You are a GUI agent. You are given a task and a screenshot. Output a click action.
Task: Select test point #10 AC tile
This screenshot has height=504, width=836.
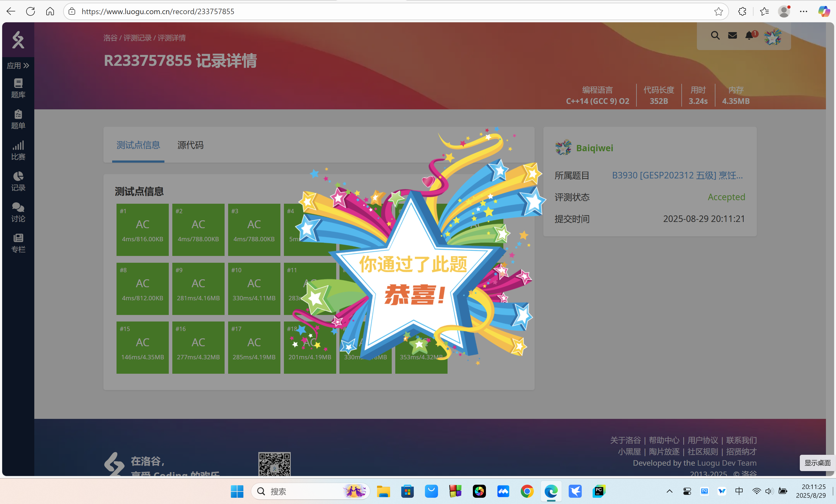click(x=254, y=288)
